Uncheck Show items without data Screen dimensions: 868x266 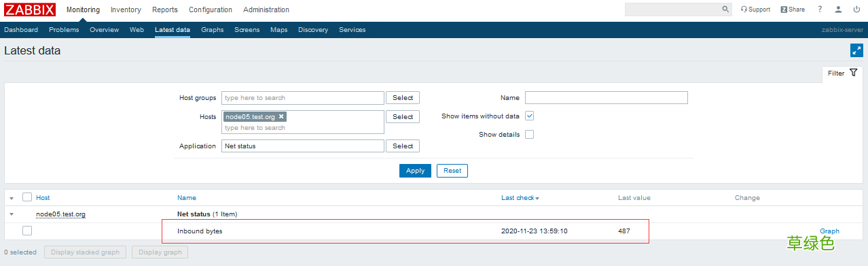click(530, 116)
